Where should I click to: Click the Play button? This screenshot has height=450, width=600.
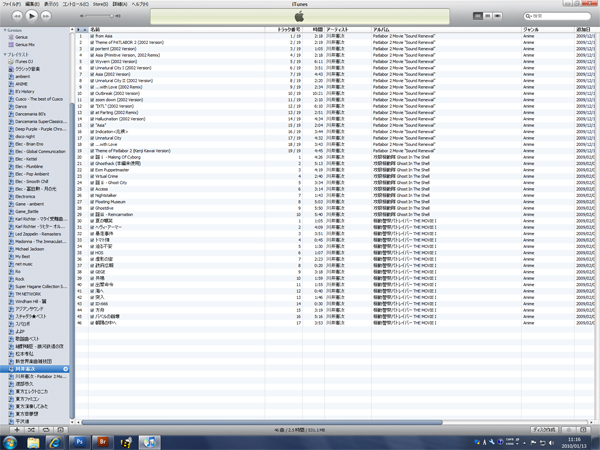tap(32, 16)
